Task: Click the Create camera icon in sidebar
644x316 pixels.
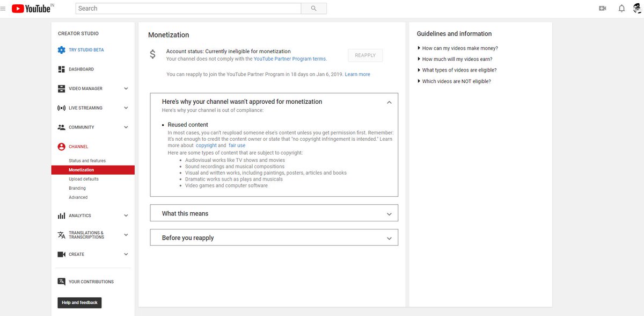Action: point(61,254)
